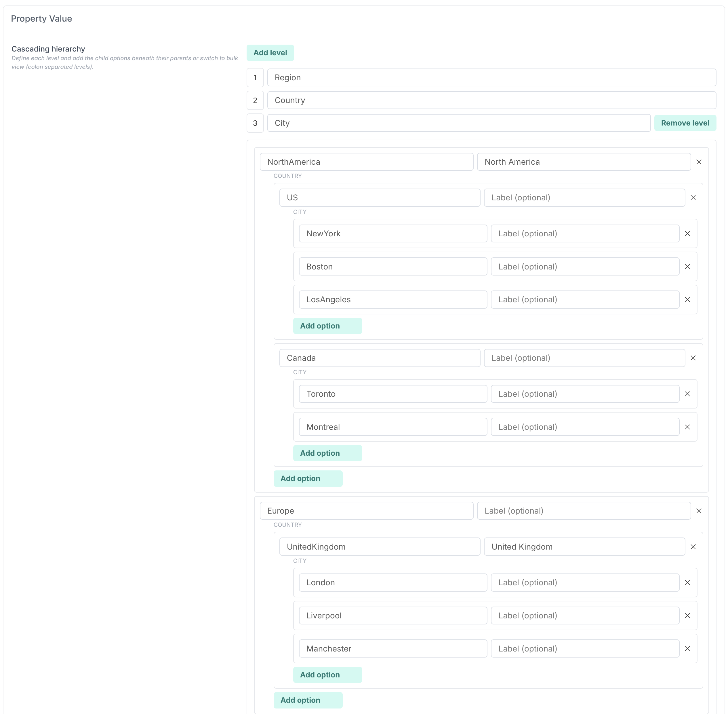Image resolution: width=728 pixels, height=718 pixels.
Task: Delete the UnitedKingdom country option
Action: [693, 546]
